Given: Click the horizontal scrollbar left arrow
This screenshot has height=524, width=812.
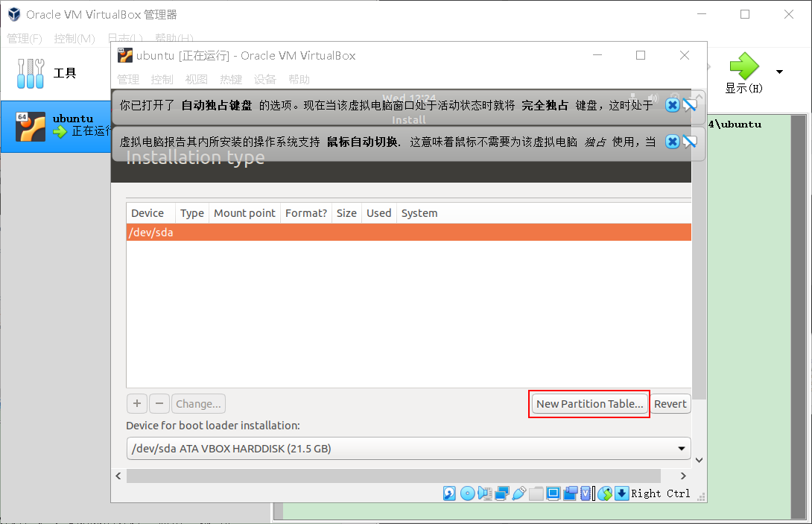Looking at the screenshot, I should click(x=118, y=476).
